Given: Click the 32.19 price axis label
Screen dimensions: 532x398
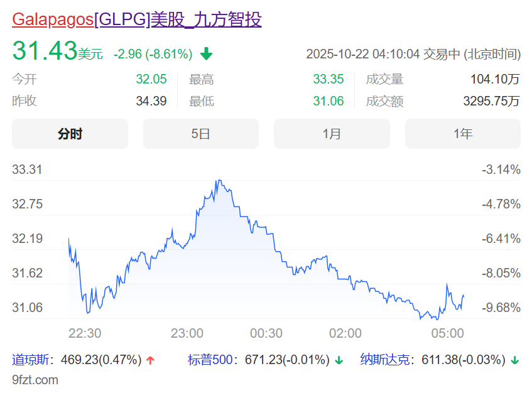Looking at the screenshot, I should pos(27,239).
